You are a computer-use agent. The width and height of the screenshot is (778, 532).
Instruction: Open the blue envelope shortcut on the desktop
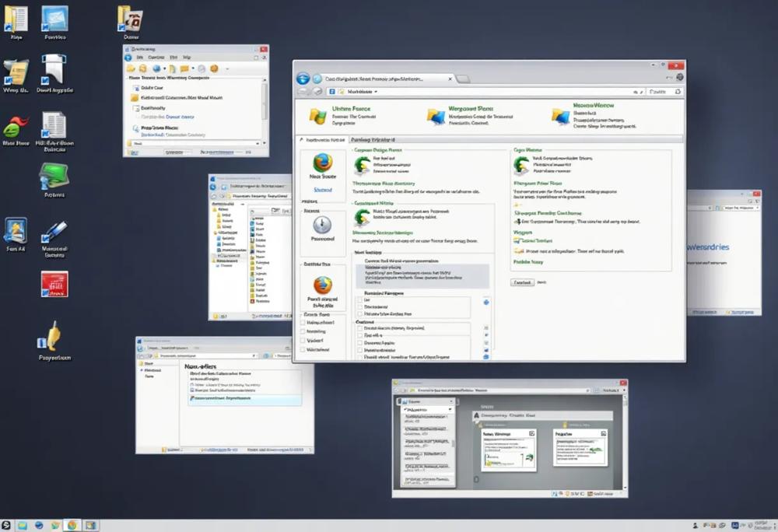(x=54, y=19)
